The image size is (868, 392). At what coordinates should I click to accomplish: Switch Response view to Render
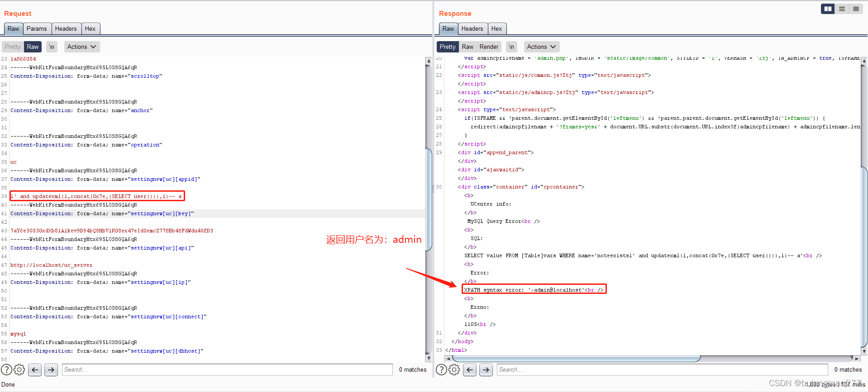(489, 47)
